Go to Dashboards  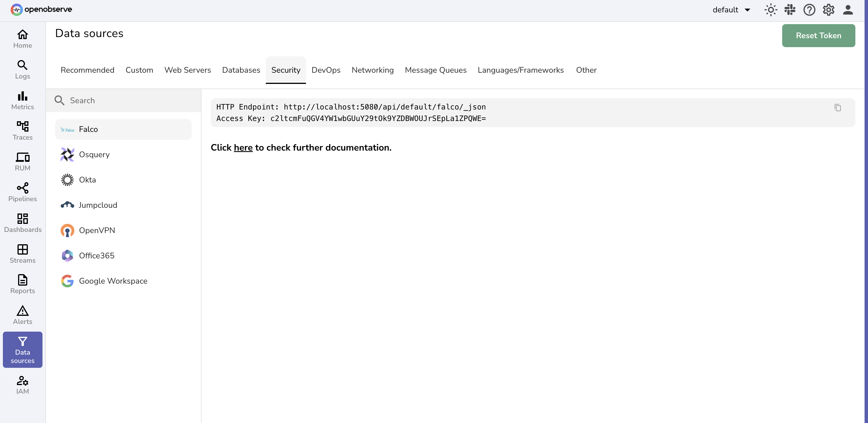(22, 222)
